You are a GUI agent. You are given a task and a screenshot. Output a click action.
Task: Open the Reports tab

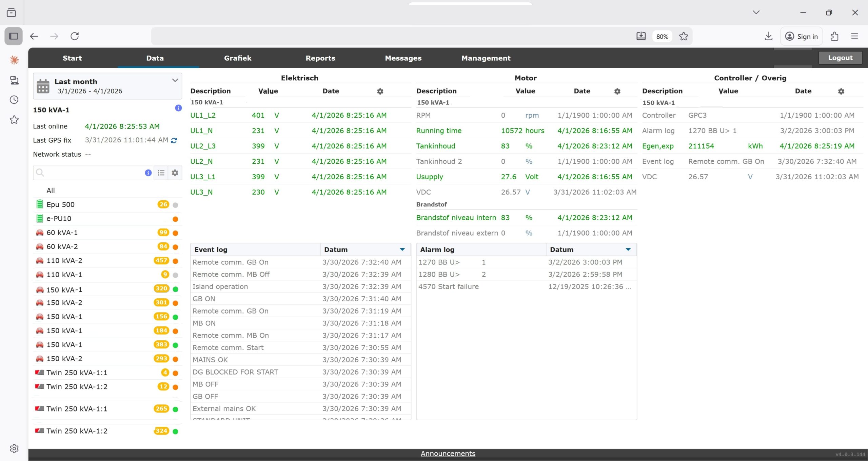pos(320,58)
